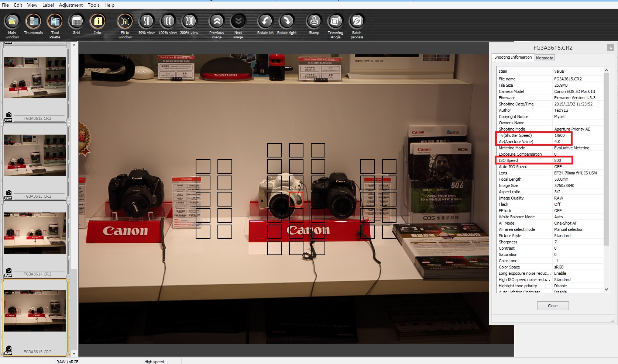Select the Image Size row 5760x3840
Screen dimensions: 618x364
pos(550,186)
